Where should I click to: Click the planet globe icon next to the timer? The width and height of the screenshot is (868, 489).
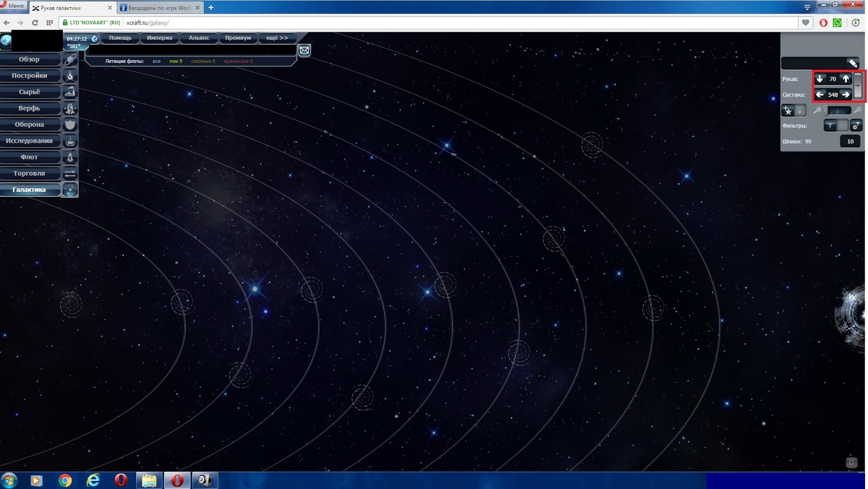tap(6, 41)
